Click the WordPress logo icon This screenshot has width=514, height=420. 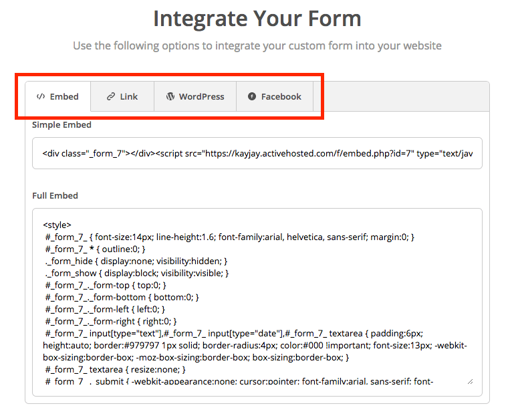[x=170, y=96]
